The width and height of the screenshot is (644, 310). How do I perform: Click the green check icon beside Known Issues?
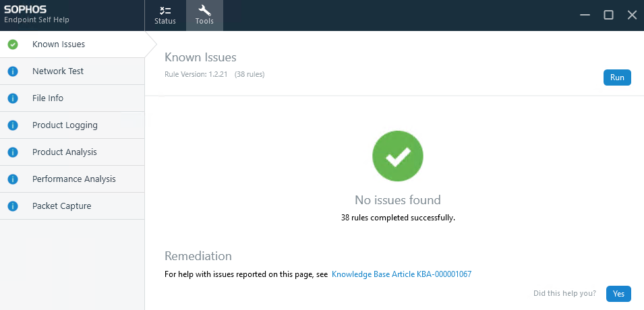(x=12, y=44)
